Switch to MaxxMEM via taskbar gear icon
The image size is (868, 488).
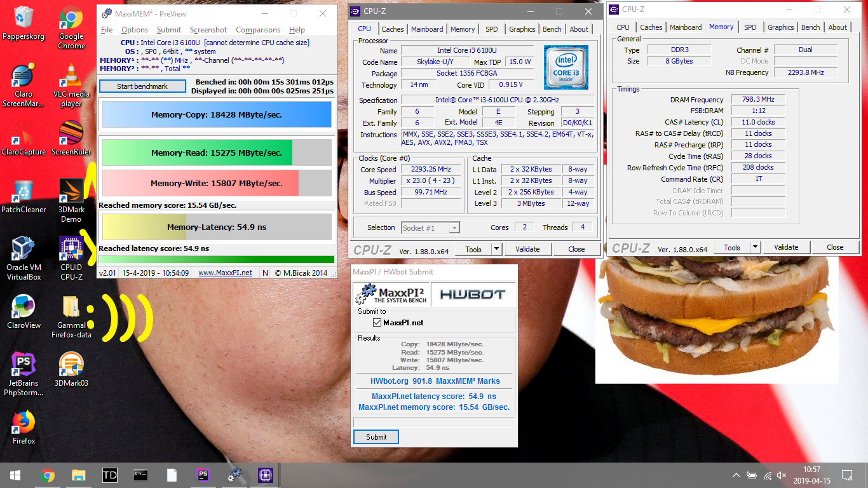coord(234,475)
